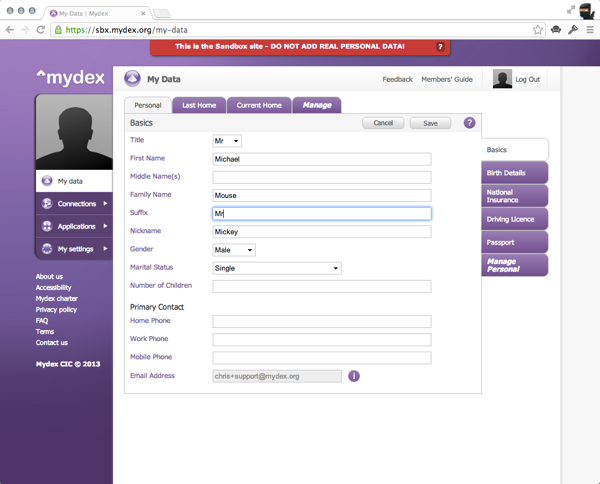
Task: Open the Privacy policy link
Action: (x=56, y=310)
